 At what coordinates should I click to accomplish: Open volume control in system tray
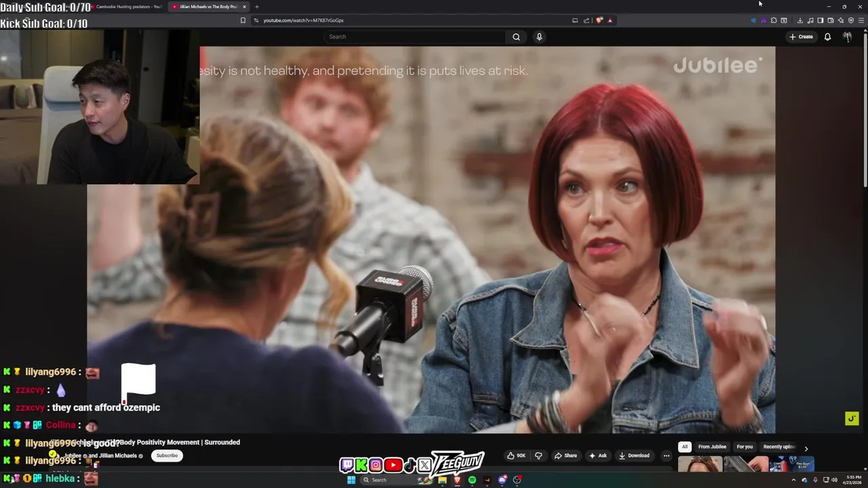(x=834, y=480)
